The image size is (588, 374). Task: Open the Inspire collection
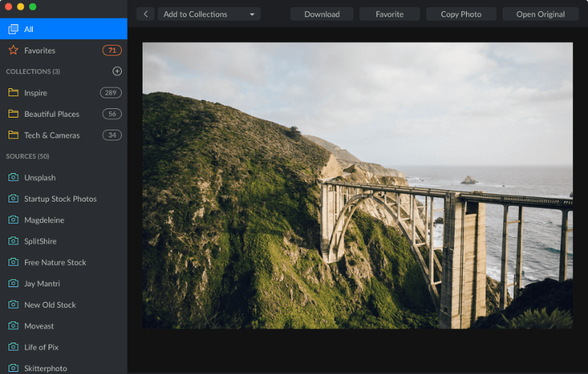[x=63, y=93]
